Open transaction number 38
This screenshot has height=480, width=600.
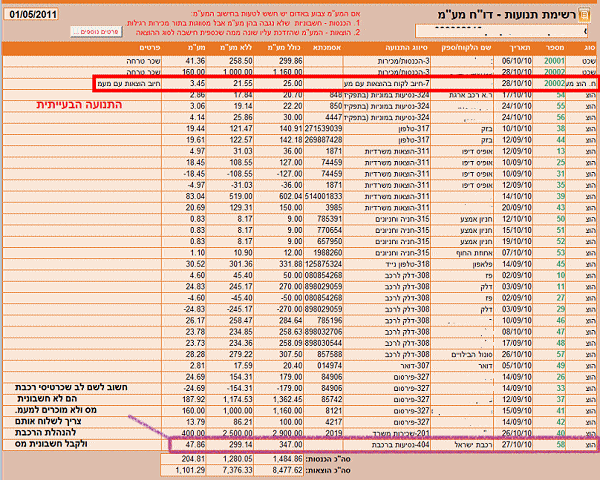point(561,129)
